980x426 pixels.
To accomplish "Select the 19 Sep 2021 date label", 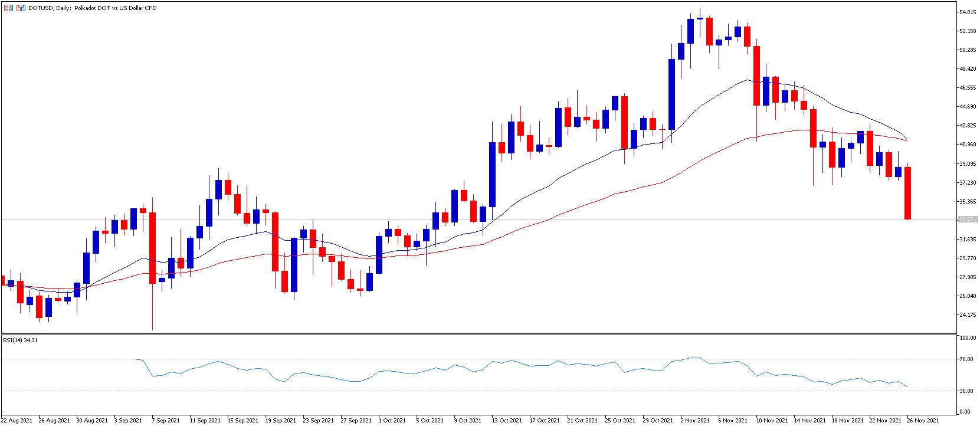I will pyautogui.click(x=280, y=421).
